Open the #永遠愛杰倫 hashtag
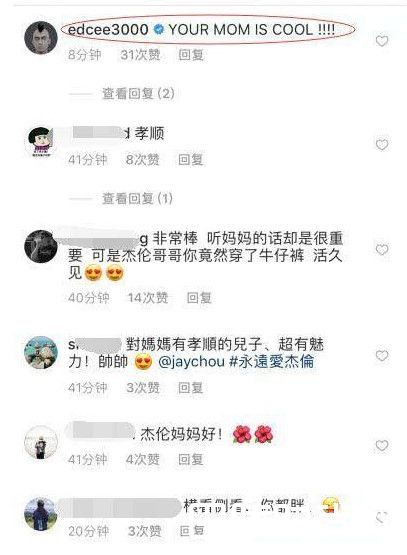Viewport: 407px width, 555px height. pos(272,362)
